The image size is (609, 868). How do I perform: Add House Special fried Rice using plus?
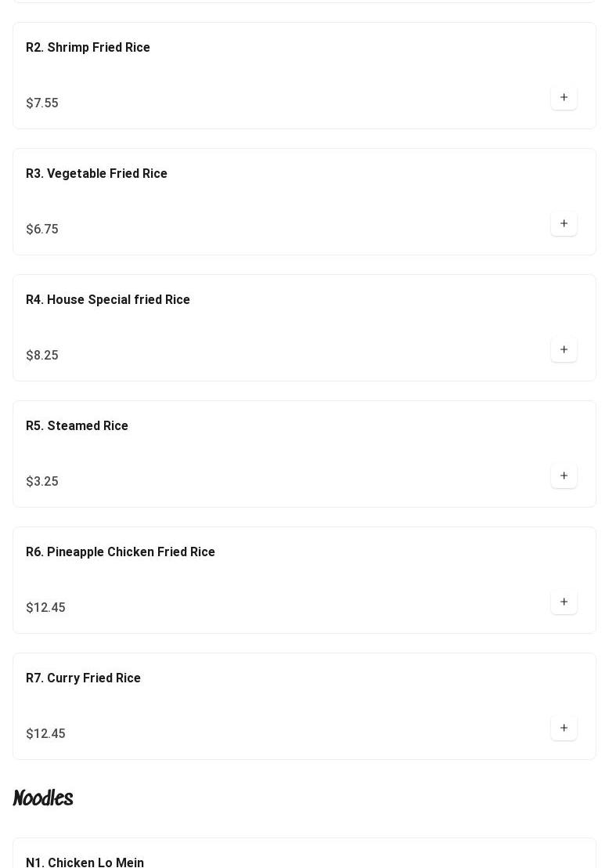coord(564,350)
